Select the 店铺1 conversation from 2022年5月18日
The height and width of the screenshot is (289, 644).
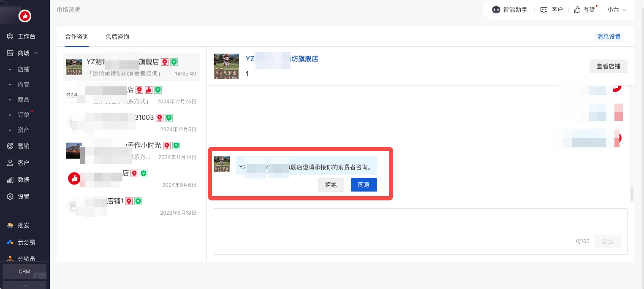[131, 206]
